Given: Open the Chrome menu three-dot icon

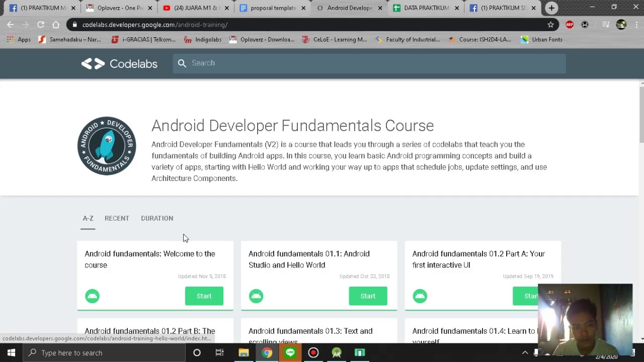Looking at the screenshot, I should [x=636, y=25].
